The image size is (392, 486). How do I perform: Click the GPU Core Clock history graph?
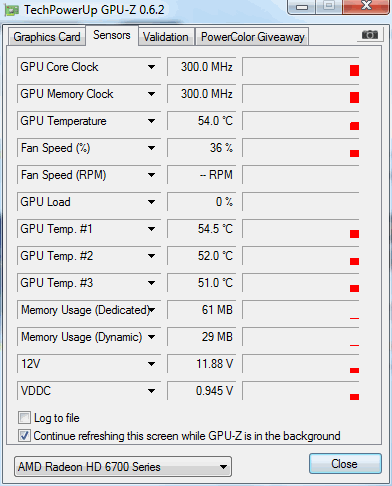[x=301, y=67]
